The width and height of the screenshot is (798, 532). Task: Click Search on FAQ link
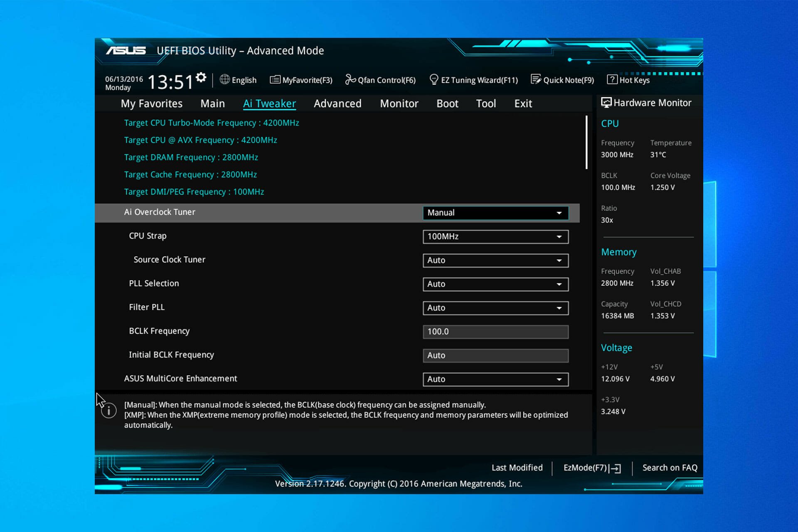(x=670, y=468)
